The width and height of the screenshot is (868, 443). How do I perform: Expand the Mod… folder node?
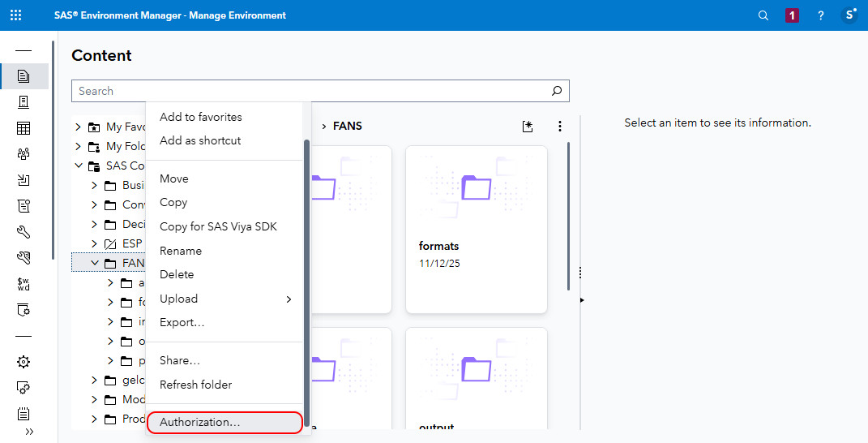(x=94, y=399)
